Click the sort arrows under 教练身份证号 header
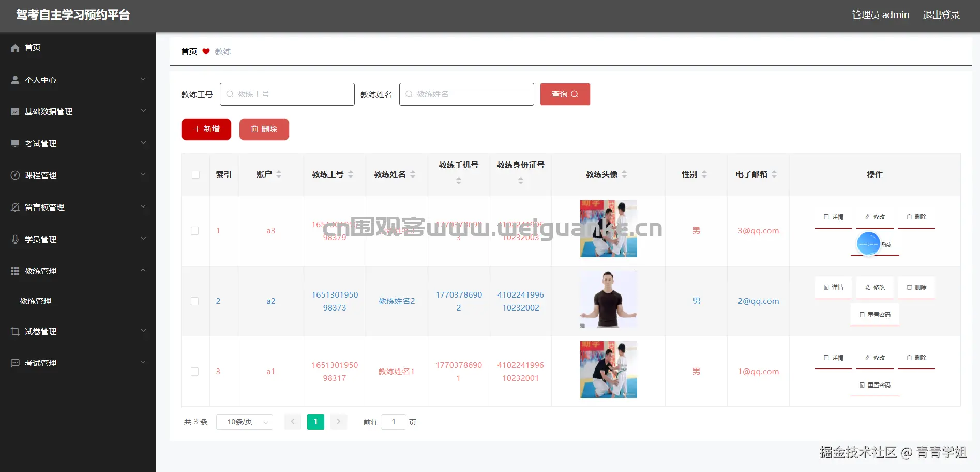The width and height of the screenshot is (980, 472). click(x=521, y=181)
